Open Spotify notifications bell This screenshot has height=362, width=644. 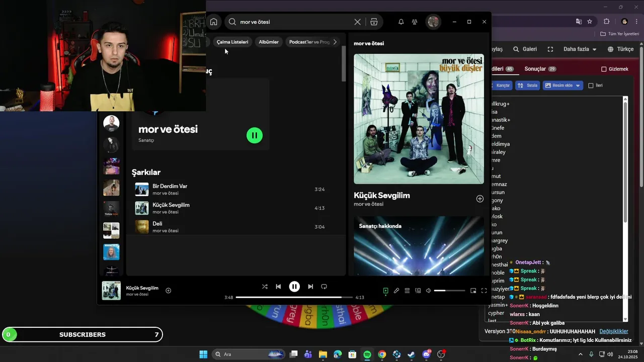coord(401,22)
